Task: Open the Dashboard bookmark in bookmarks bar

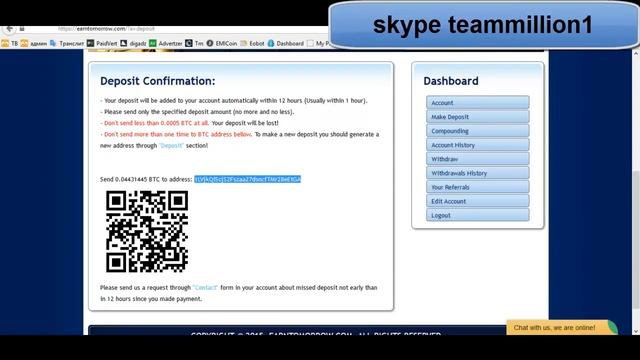Action: coord(286,43)
